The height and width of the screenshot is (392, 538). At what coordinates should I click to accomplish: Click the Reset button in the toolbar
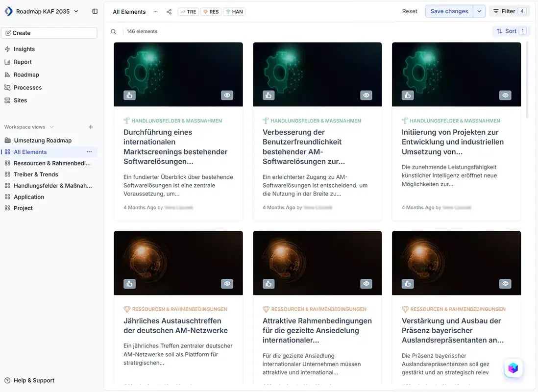(x=410, y=11)
